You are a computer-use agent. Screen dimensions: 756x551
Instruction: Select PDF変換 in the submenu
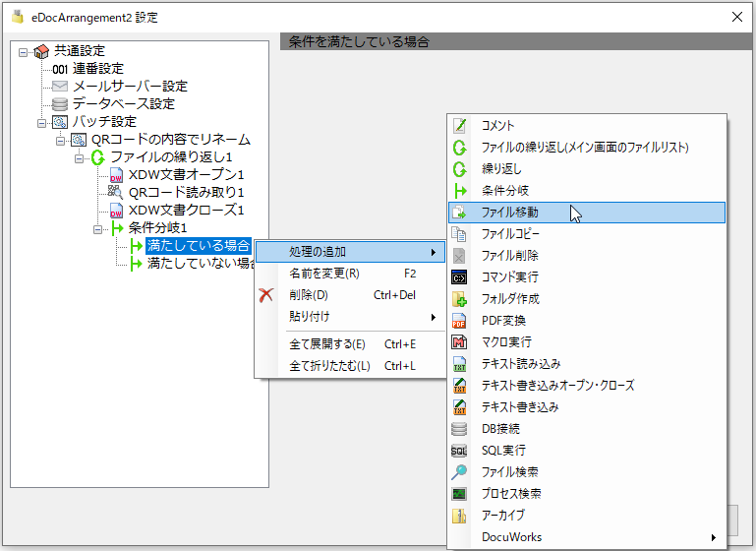click(587, 321)
